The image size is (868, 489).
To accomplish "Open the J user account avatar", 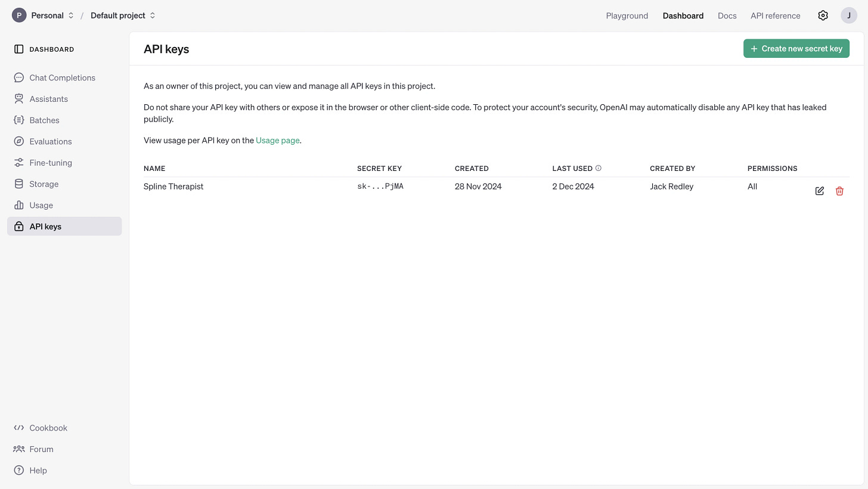I will coord(849,15).
